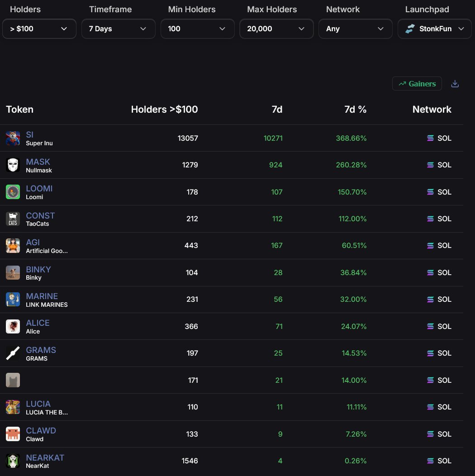Expand the Max Holders 20,000 dropdown
This screenshot has width=475, height=476.
coord(276,29)
